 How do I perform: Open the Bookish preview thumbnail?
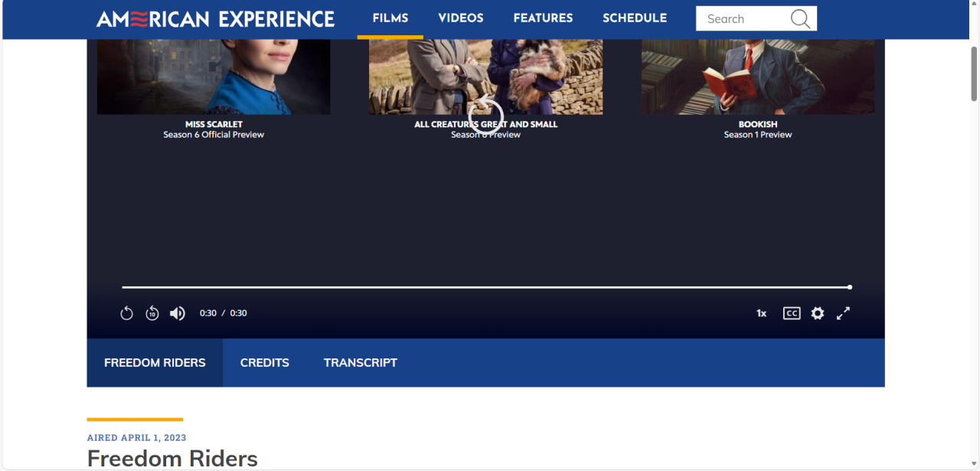[758, 77]
